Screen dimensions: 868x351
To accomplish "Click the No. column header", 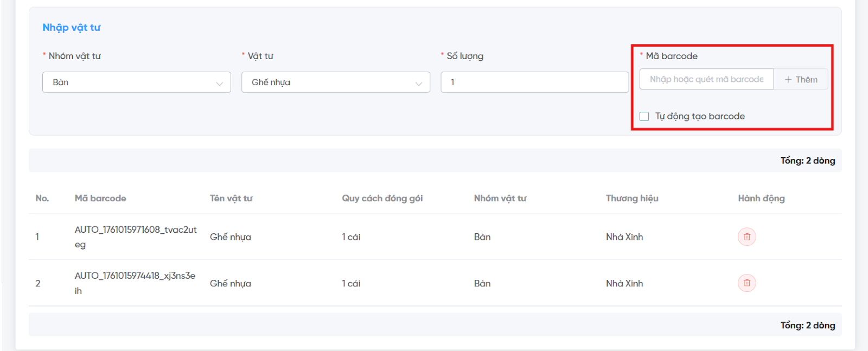I will pos(42,199).
